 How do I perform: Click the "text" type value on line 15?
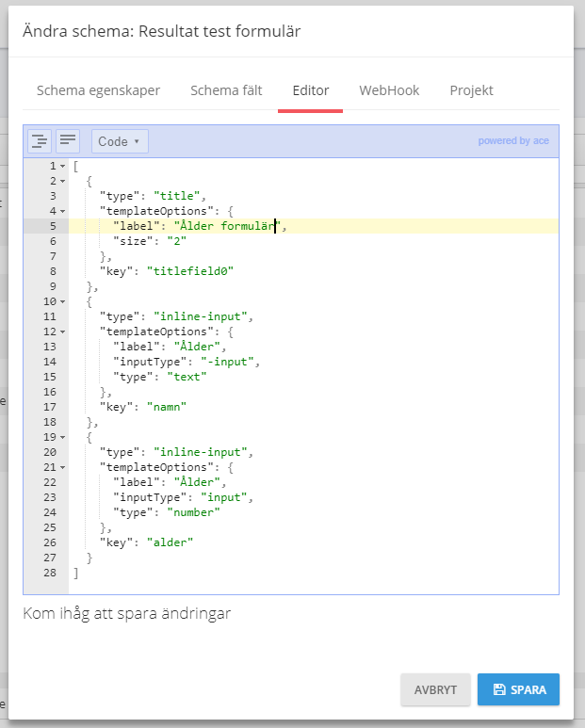tap(187, 377)
